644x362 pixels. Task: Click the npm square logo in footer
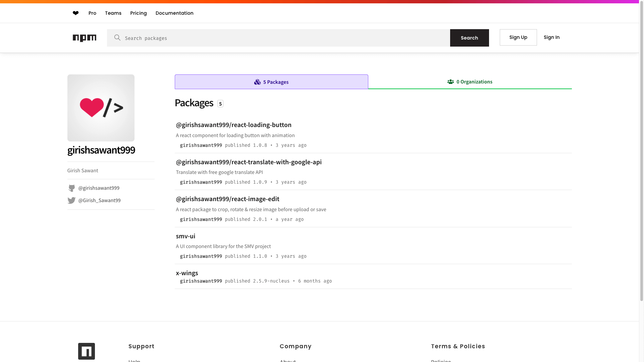click(87, 351)
